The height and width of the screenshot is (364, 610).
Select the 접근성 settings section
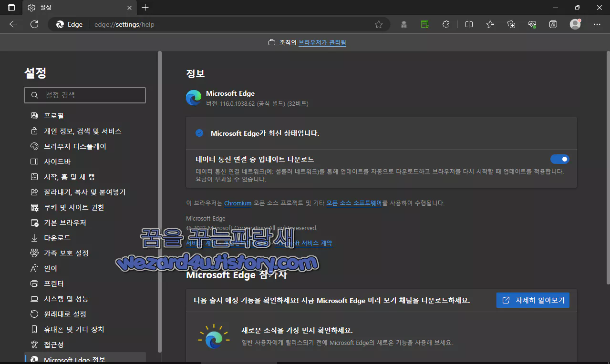pyautogui.click(x=54, y=344)
